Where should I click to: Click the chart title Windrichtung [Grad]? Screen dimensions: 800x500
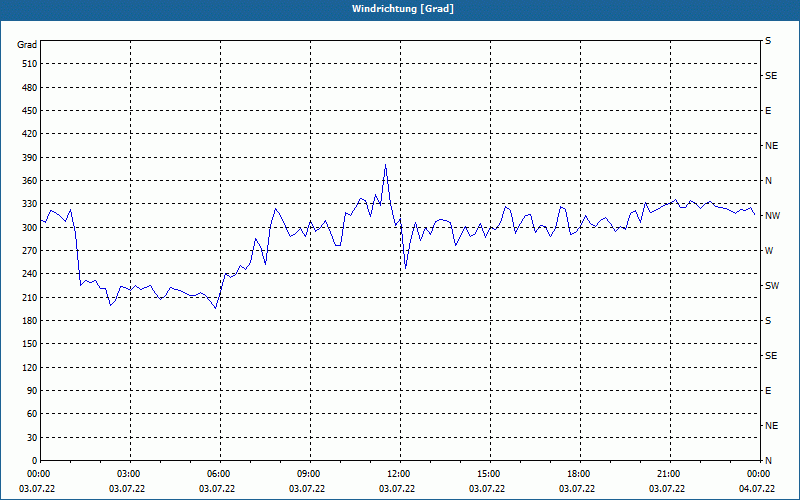point(403,9)
